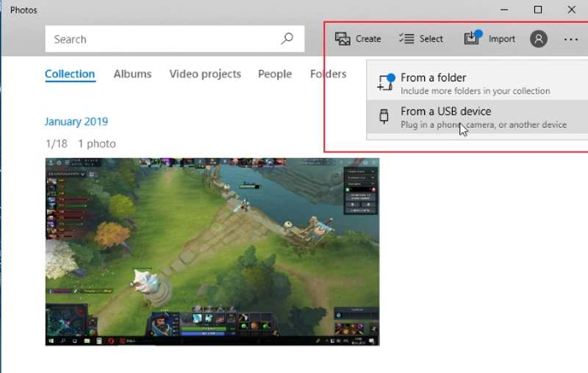The height and width of the screenshot is (373, 588).
Task: Switch to the Collection tab
Action: pyautogui.click(x=70, y=74)
